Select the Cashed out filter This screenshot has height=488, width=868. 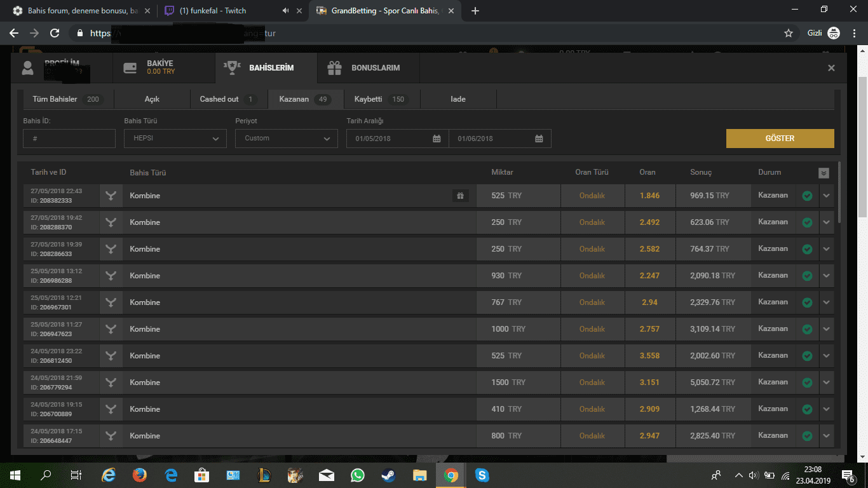tap(229, 99)
